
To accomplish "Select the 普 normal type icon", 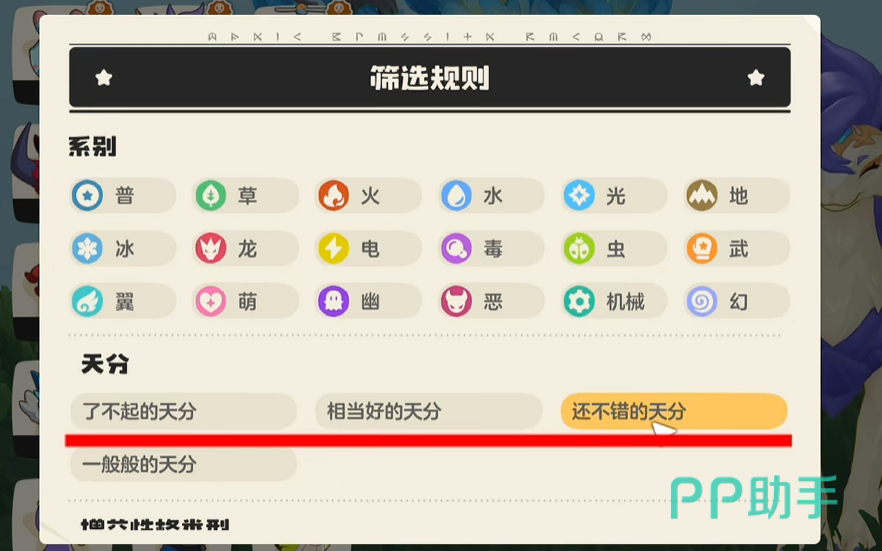I will click(x=87, y=196).
